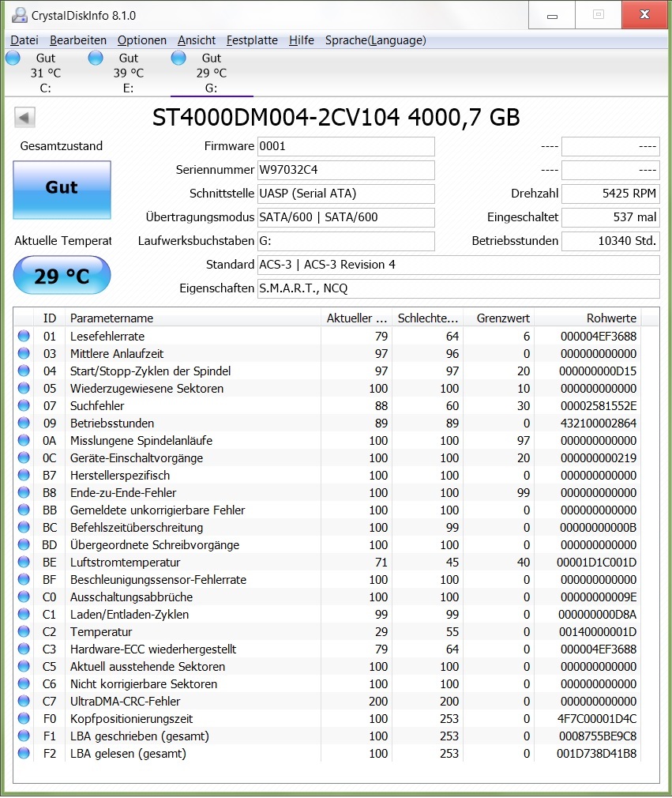Sort by Aktueller column header
Viewport: 672px width, 798px height.
pos(357,318)
